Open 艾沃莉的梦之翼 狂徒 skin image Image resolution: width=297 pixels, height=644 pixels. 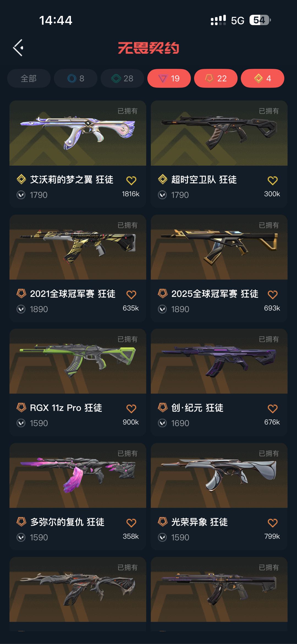(x=78, y=133)
